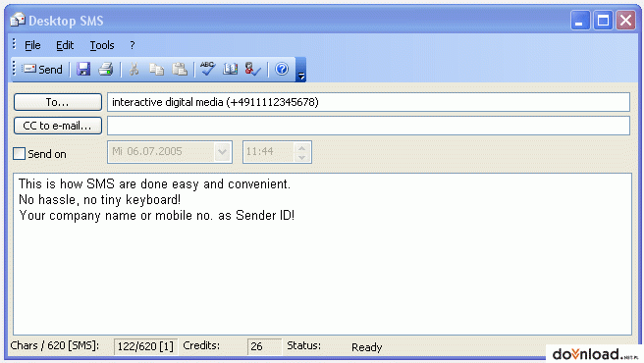Print the message using printer icon
This screenshot has height=363, width=644.
(106, 69)
